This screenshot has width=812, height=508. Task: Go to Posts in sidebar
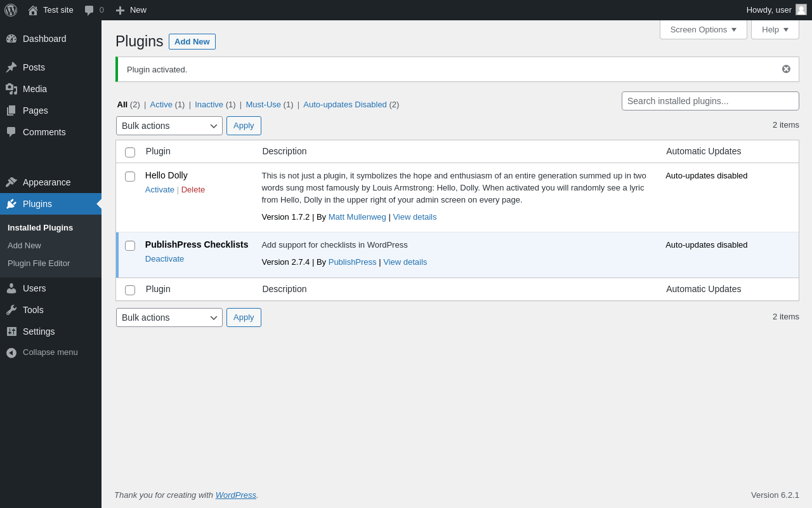(51, 67)
